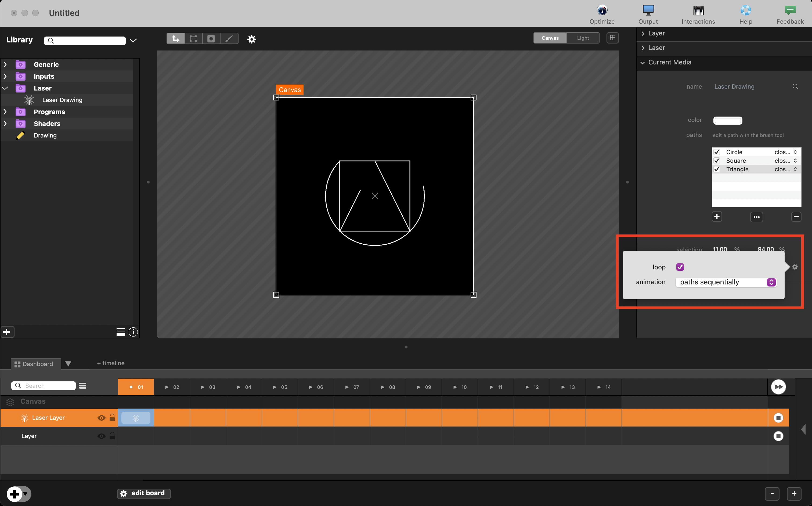The image size is (812, 506).
Task: Expand the Programs library folder
Action: tap(5, 112)
